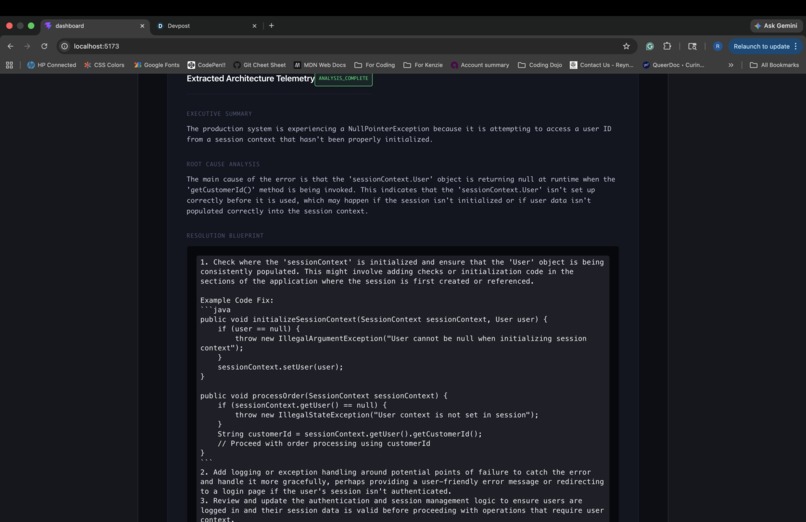The height and width of the screenshot is (522, 806).
Task: Open MDN Web Docs bookmark
Action: coord(320,65)
